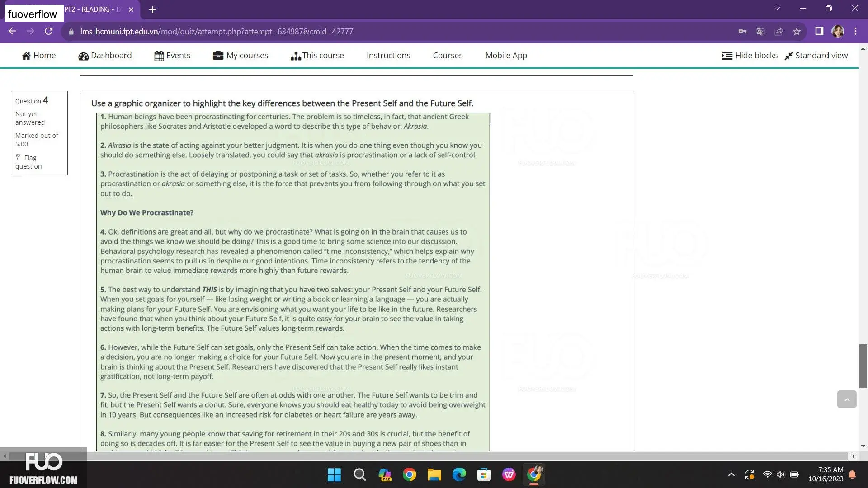View site information lock icon

pos(71,32)
